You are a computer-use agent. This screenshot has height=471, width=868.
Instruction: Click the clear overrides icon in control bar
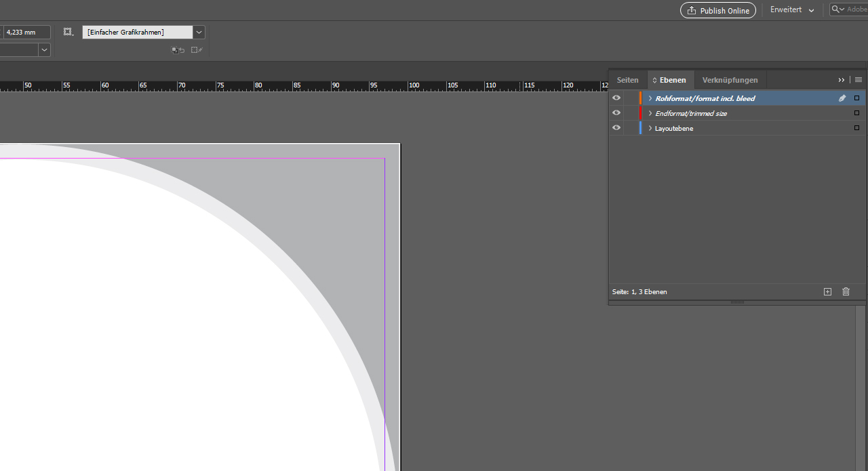pos(178,50)
